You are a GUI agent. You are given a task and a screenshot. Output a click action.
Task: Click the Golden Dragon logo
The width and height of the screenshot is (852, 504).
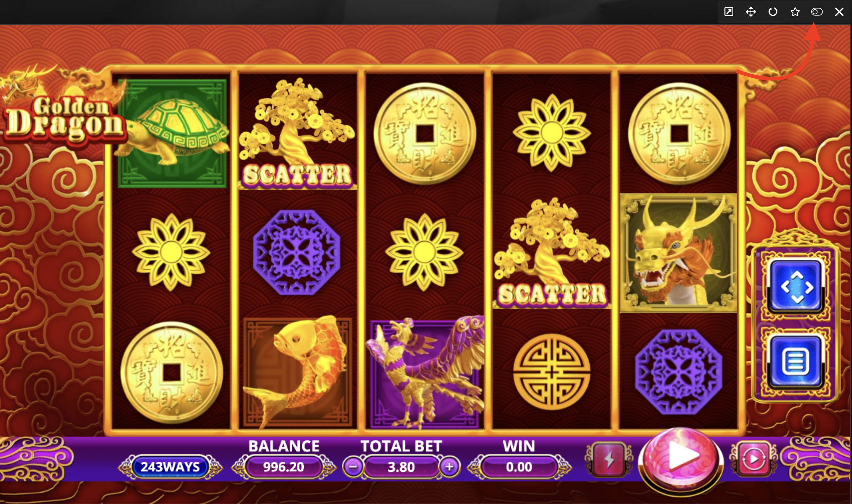pyautogui.click(x=65, y=118)
